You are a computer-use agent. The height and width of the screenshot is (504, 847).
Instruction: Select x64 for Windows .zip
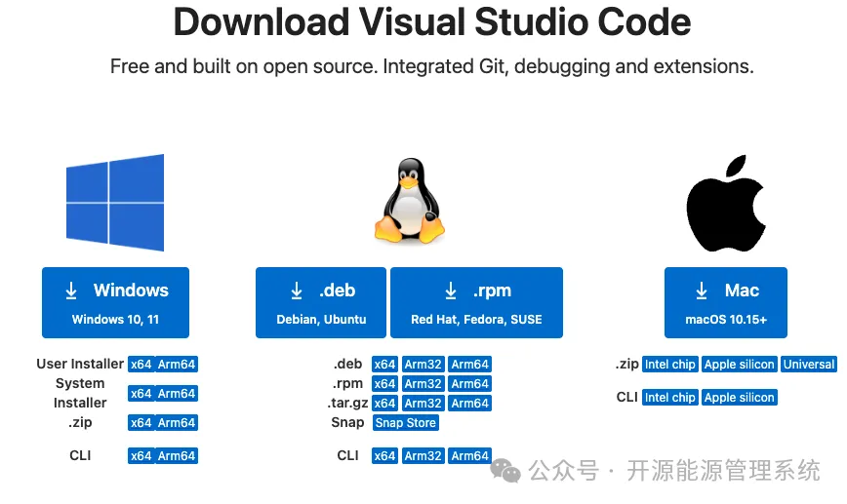141,422
